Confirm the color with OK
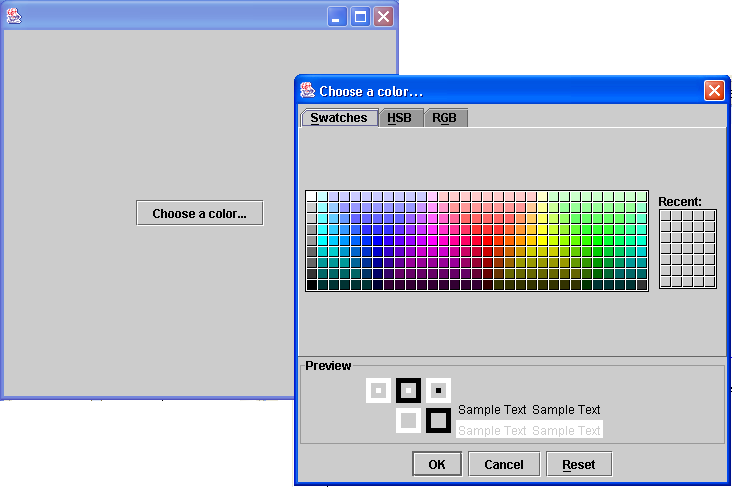732x487 pixels. [437, 464]
